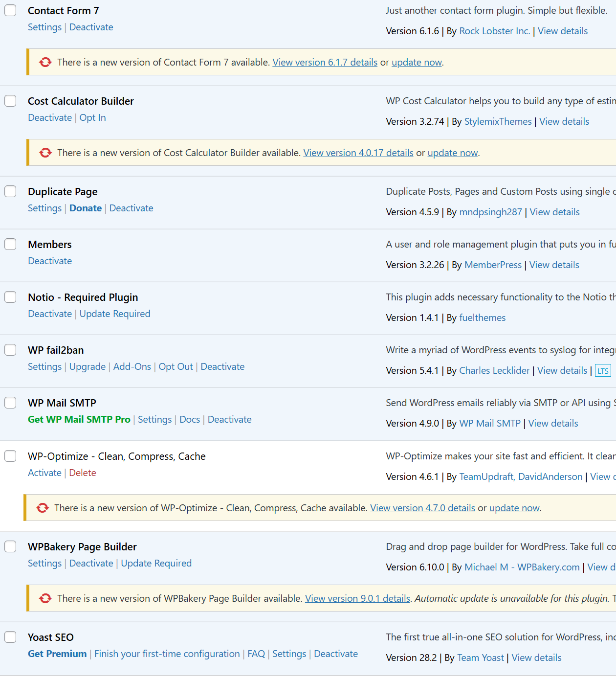Click the update icon in Cost Calculator Builder notice
The width and height of the screenshot is (616, 680).
45,153
